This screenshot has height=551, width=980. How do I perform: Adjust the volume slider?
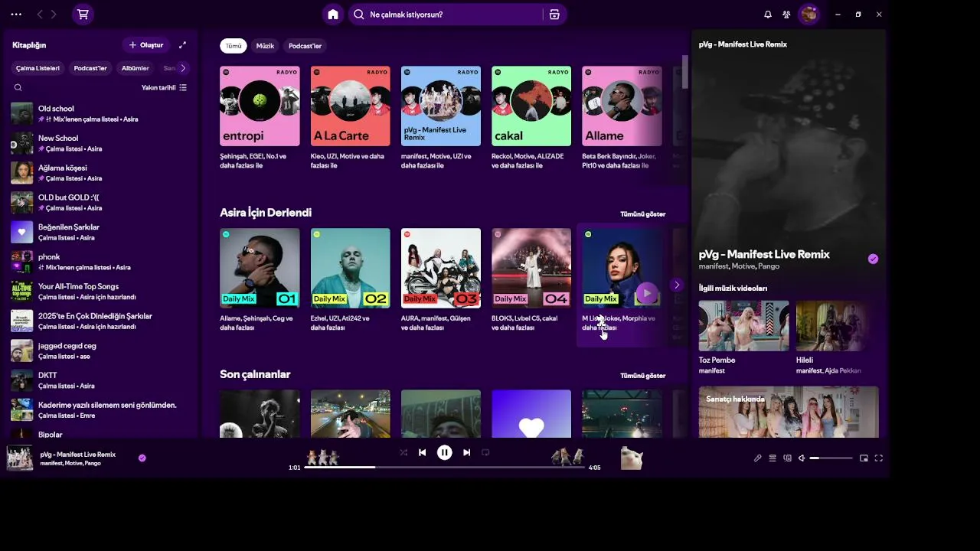[x=831, y=458]
